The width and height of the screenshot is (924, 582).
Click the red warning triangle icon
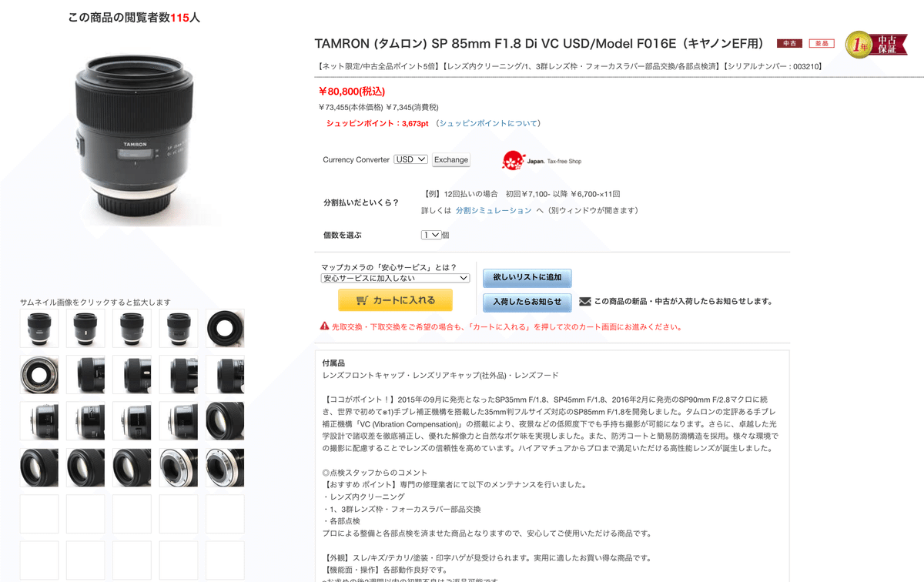coord(324,326)
